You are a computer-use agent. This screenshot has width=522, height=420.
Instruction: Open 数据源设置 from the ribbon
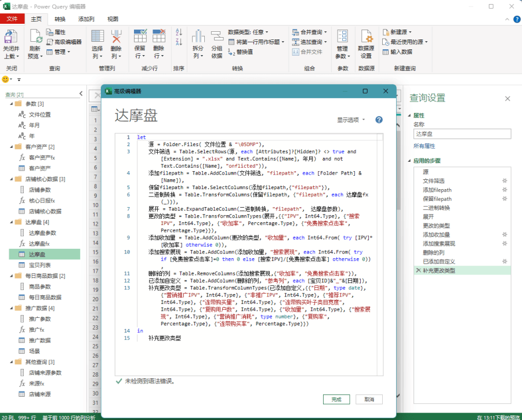pos(366,38)
